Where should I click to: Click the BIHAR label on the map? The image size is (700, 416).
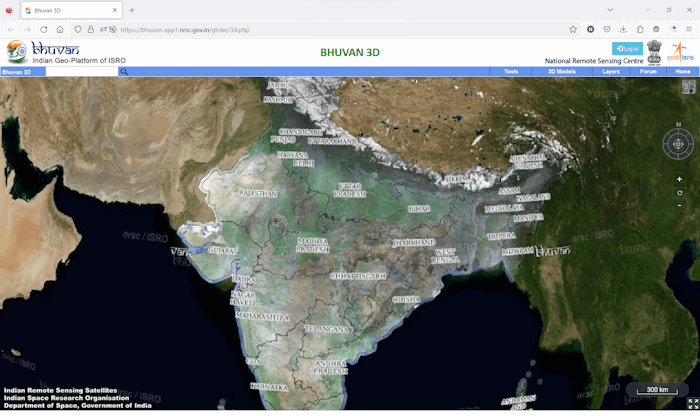[x=419, y=209]
